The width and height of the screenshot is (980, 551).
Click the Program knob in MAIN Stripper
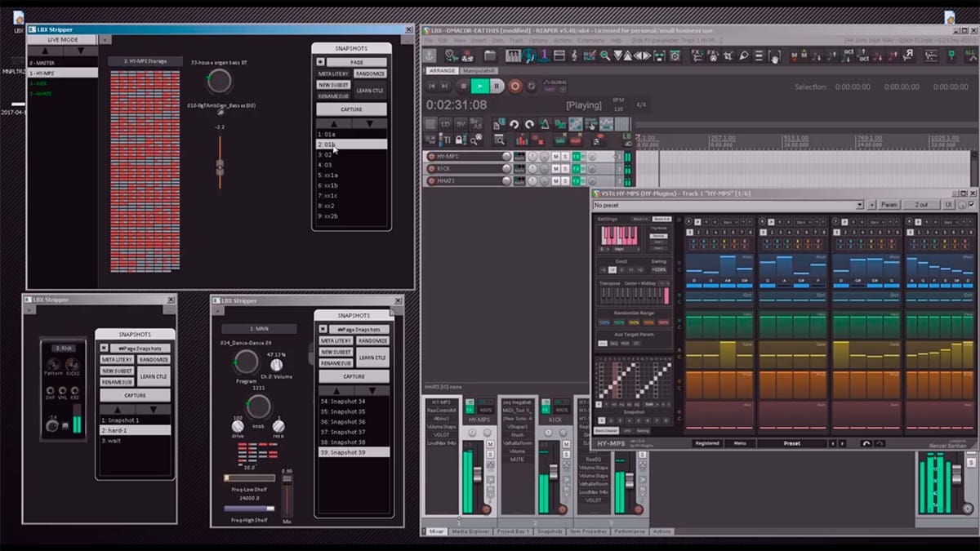tap(246, 362)
